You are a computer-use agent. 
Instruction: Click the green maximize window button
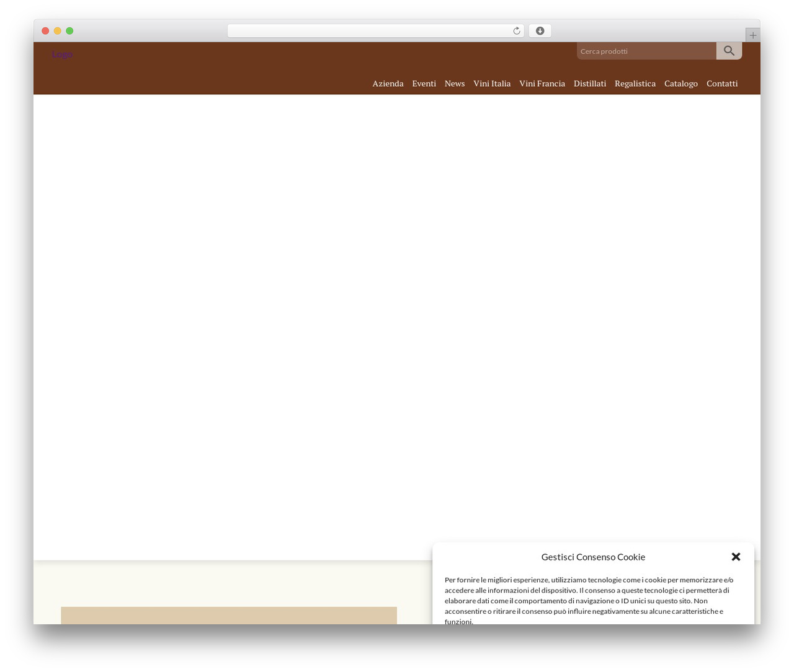(x=69, y=31)
